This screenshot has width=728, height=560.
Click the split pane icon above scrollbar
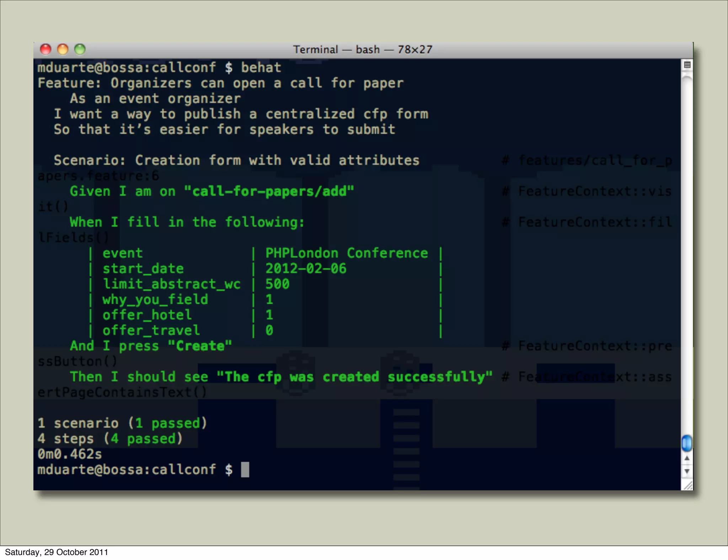pos(687,65)
